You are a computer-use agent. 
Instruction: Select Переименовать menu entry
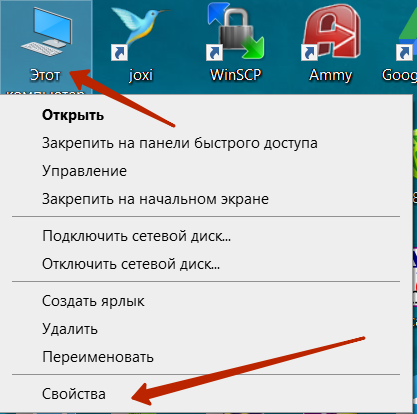point(98,357)
